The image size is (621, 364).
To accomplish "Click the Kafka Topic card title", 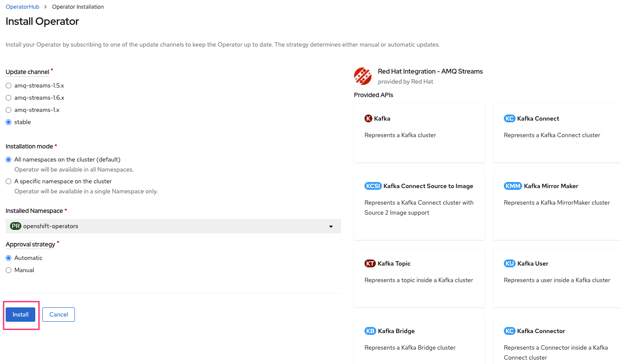I will coord(394,263).
